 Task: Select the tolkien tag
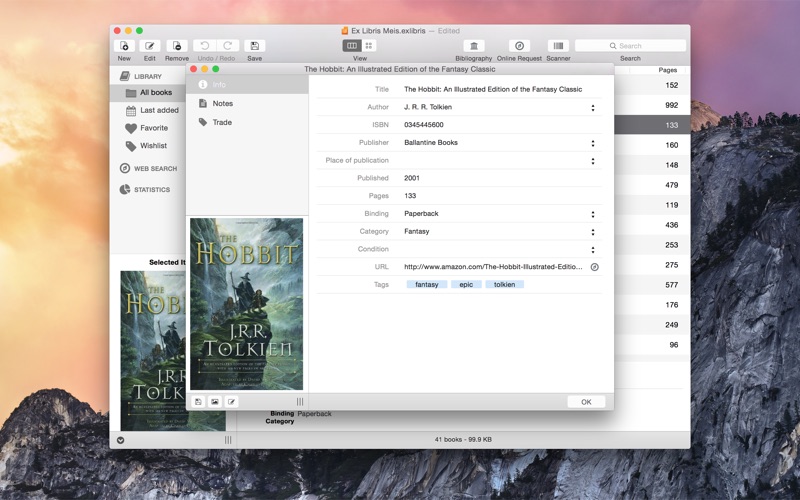pyautogui.click(x=505, y=285)
